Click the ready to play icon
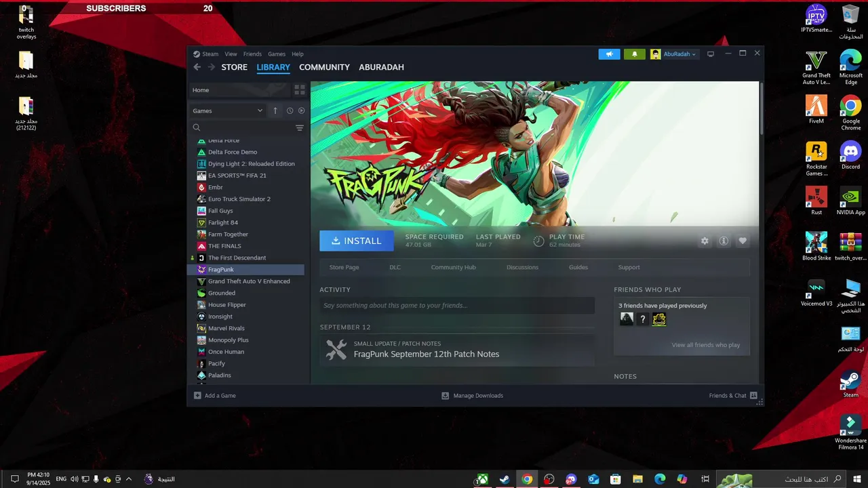The image size is (868, 488). coord(301,110)
